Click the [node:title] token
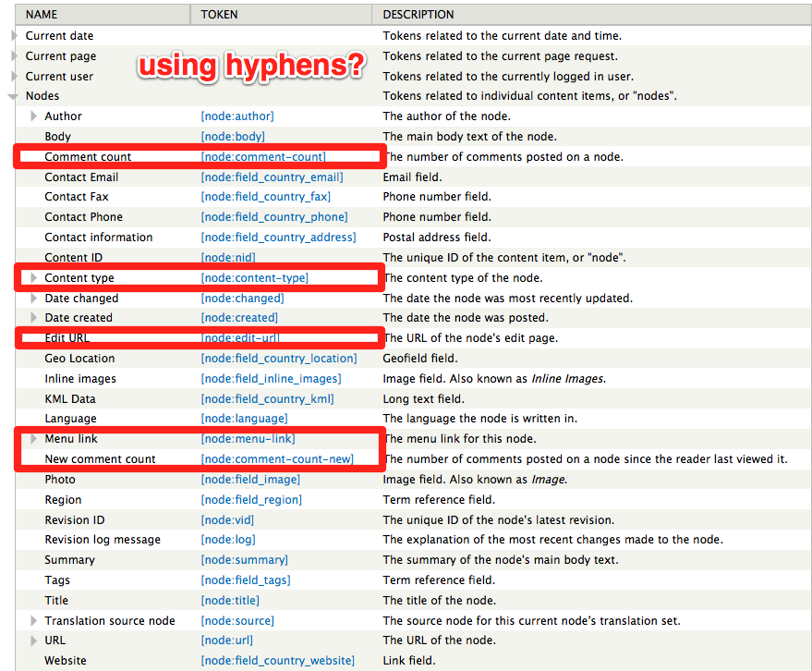Viewport: 812px width, 671px height. 230,600
